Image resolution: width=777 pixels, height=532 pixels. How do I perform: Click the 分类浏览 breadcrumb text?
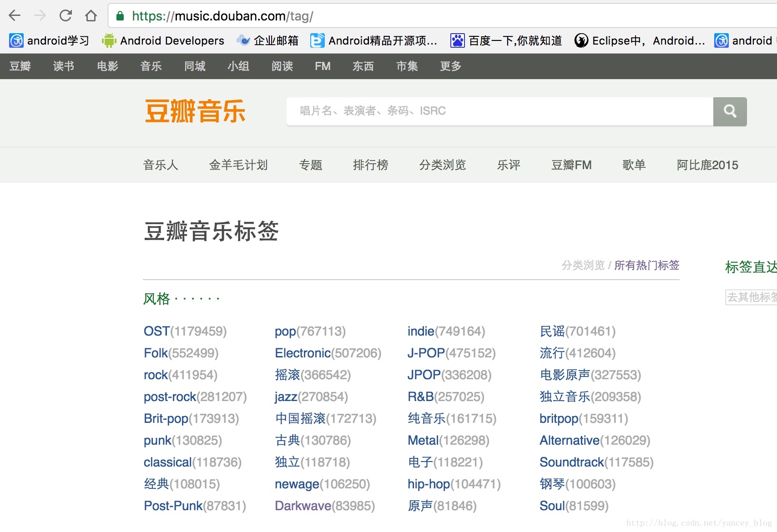pos(583,265)
